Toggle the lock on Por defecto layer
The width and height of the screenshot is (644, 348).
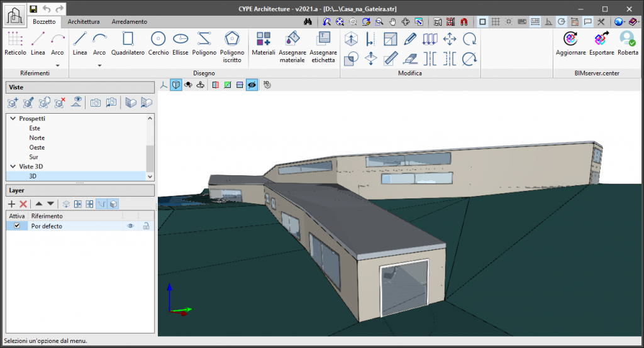(x=146, y=226)
